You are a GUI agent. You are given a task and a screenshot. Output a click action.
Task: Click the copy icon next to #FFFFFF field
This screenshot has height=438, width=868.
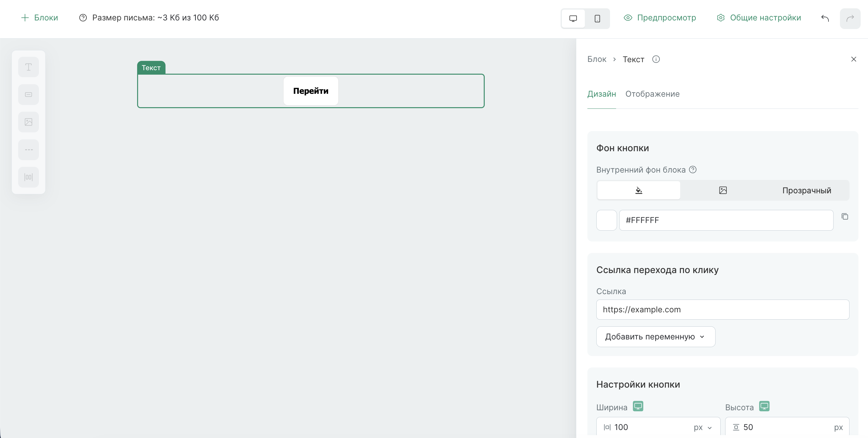pyautogui.click(x=845, y=216)
